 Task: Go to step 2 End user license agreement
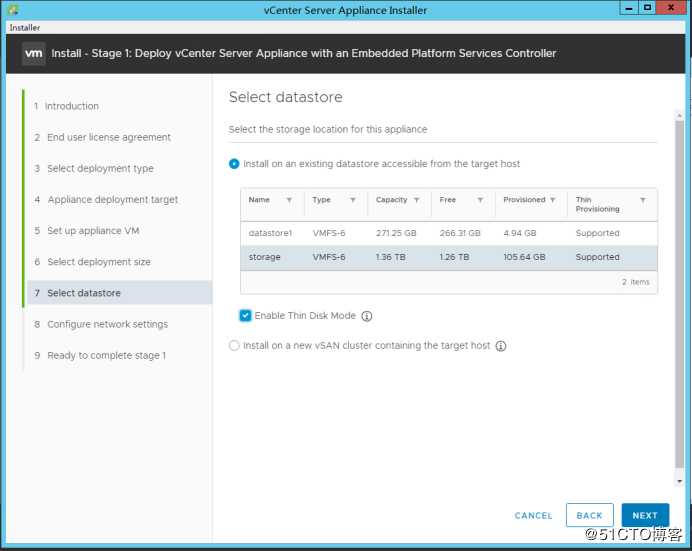click(102, 138)
